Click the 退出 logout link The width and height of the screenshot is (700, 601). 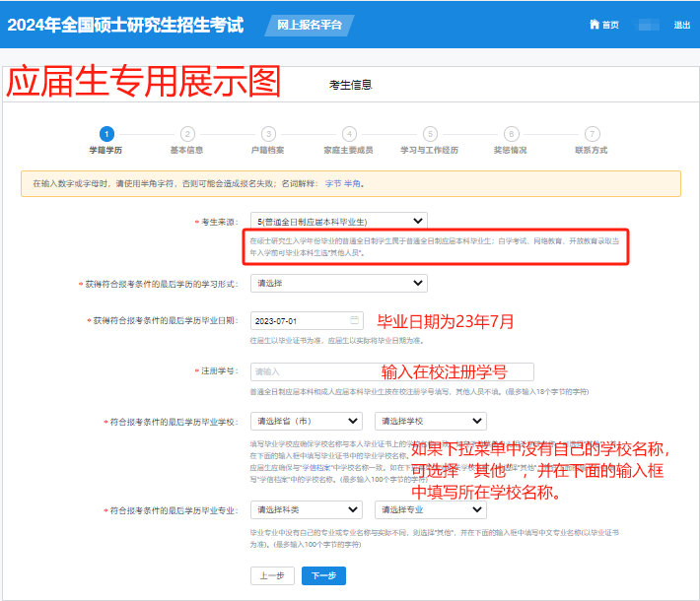pyautogui.click(x=682, y=25)
